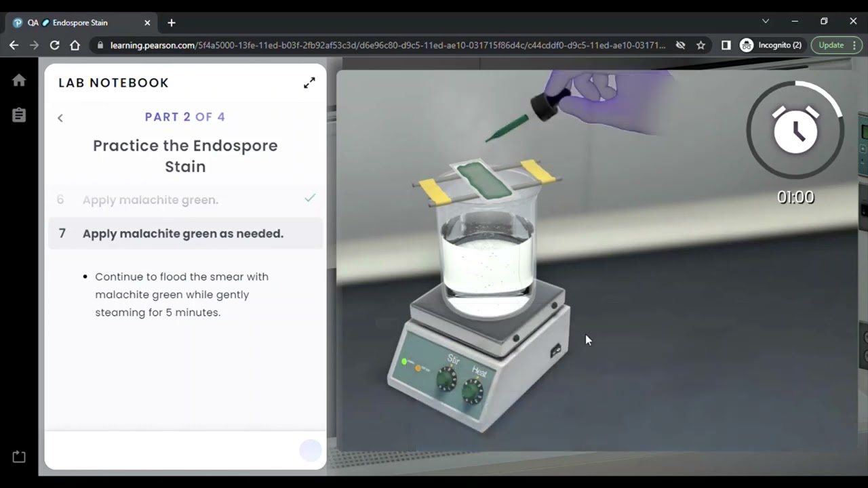
Task: Click the Update button in Chrome
Action: tap(837, 45)
